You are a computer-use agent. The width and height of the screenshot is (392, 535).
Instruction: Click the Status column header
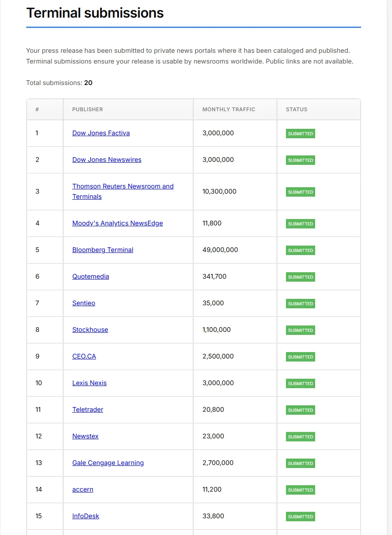(297, 109)
